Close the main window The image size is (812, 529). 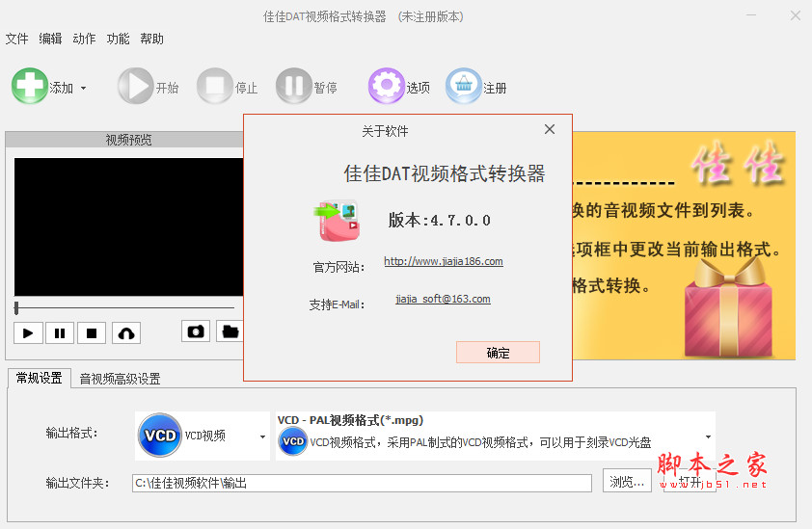tap(796, 15)
